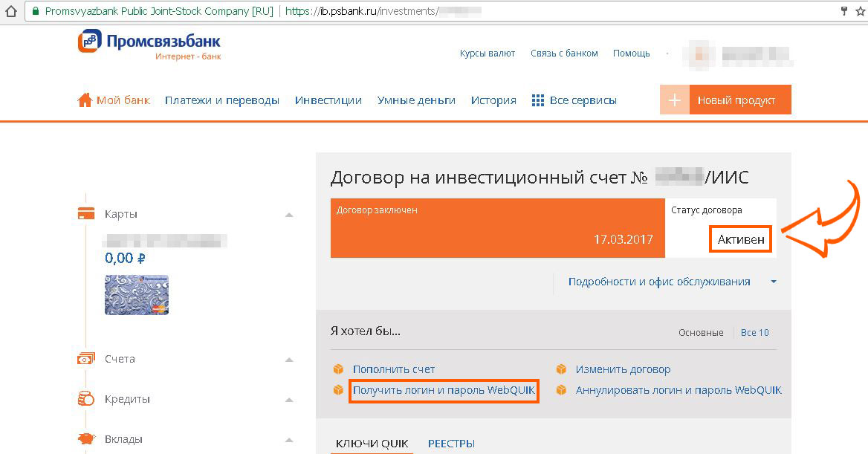868x454 pixels.
Task: Click Подробности и офис обслуживания link
Action: (659, 282)
